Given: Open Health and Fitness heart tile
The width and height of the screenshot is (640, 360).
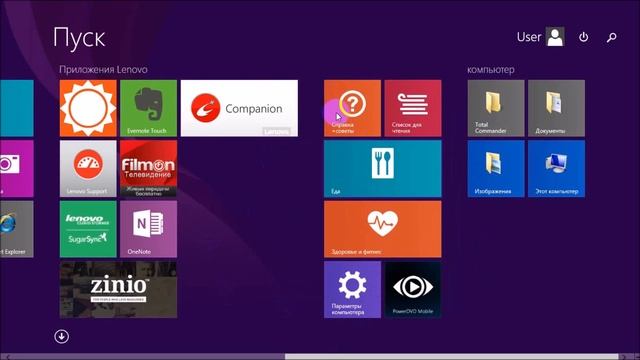Looking at the screenshot, I should point(382,229).
